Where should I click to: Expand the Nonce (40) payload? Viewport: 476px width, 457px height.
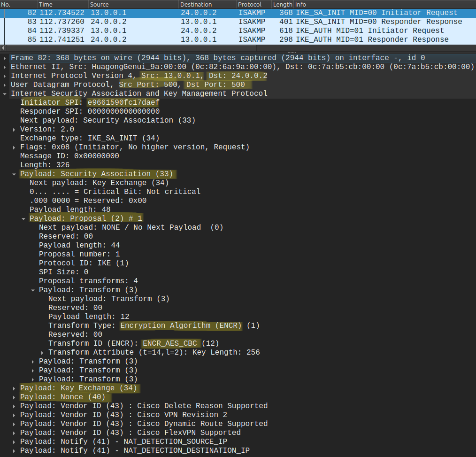[14, 397]
